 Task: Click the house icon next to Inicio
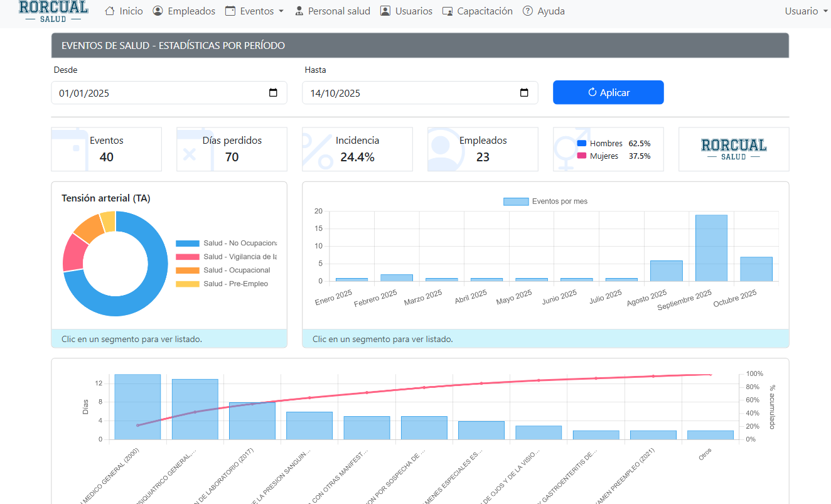coord(110,11)
